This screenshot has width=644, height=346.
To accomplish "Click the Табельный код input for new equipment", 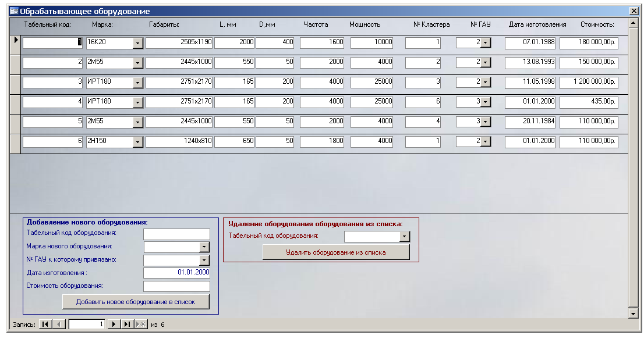I will (176, 234).
